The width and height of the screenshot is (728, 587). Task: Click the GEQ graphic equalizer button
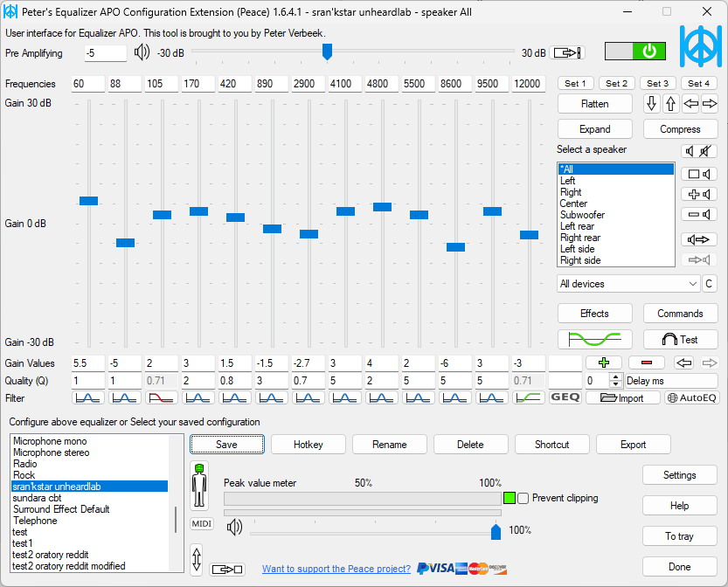tap(565, 397)
